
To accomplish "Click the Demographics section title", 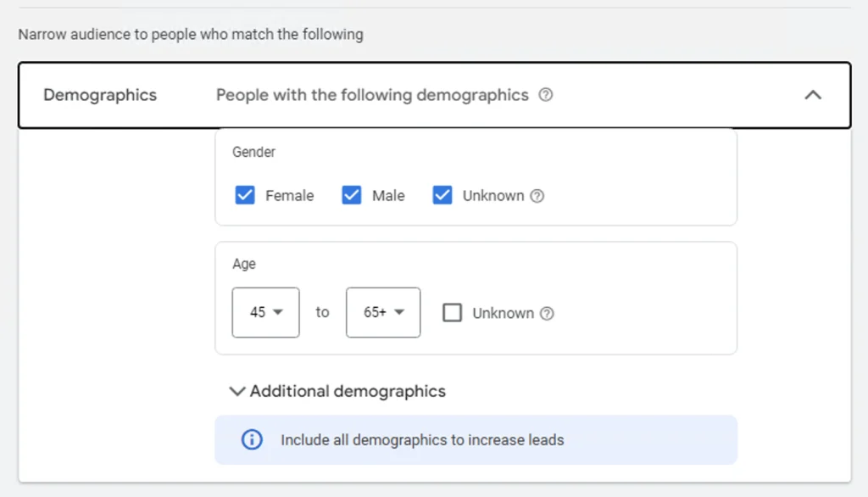I will point(100,95).
